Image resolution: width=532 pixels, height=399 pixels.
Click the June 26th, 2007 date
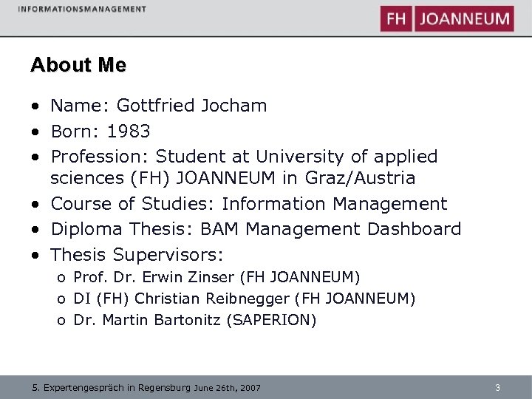pos(228,387)
